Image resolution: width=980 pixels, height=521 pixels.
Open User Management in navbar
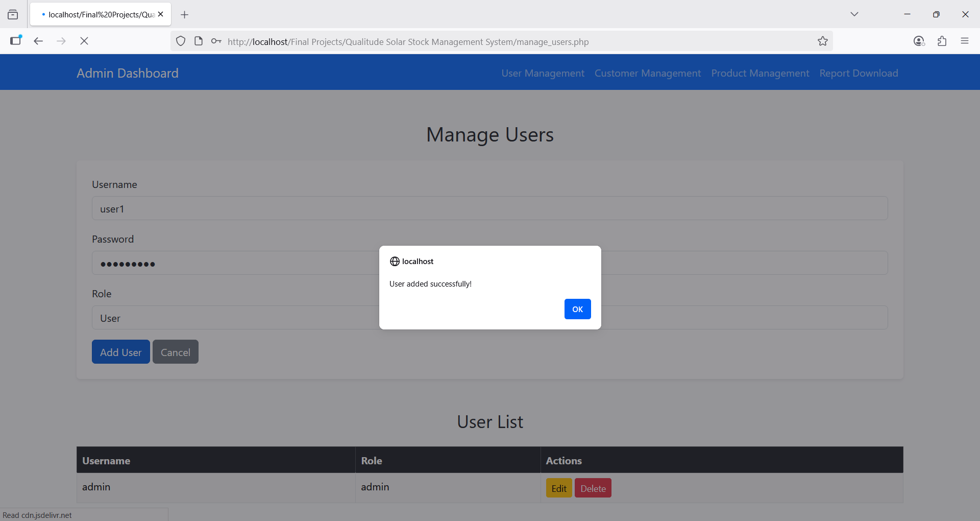click(x=543, y=73)
